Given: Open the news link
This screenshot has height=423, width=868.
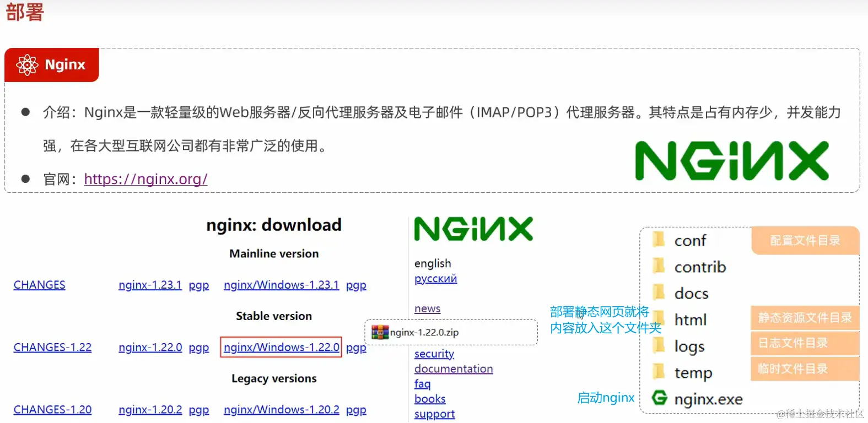Looking at the screenshot, I should point(427,308).
